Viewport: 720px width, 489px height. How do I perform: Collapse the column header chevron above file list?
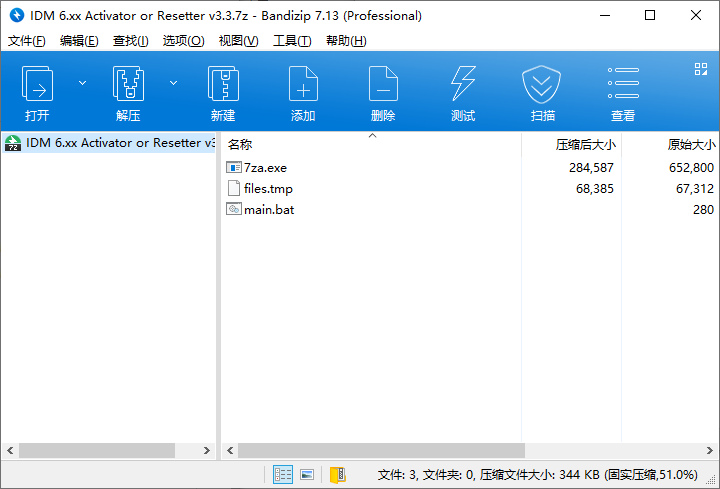pyautogui.click(x=372, y=135)
